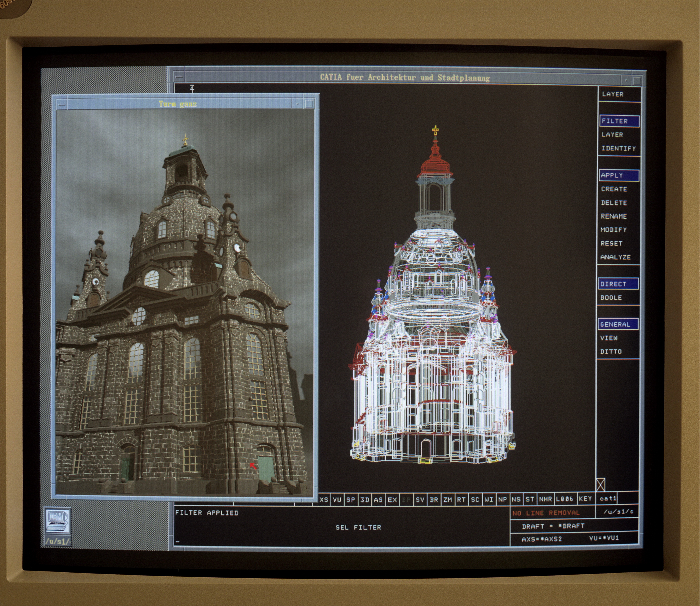
Task: Open the Turm ganz window menu button
Action: [61, 104]
